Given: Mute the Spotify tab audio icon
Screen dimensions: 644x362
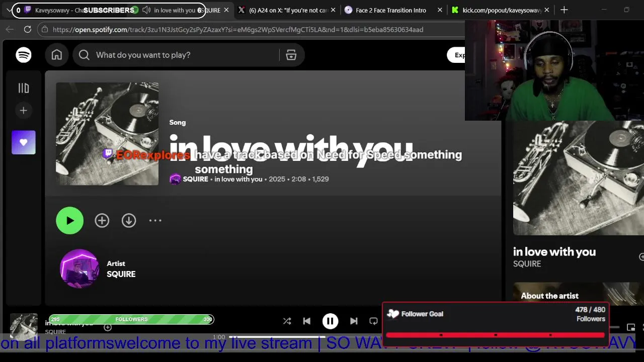Looking at the screenshot, I should pos(146,10).
